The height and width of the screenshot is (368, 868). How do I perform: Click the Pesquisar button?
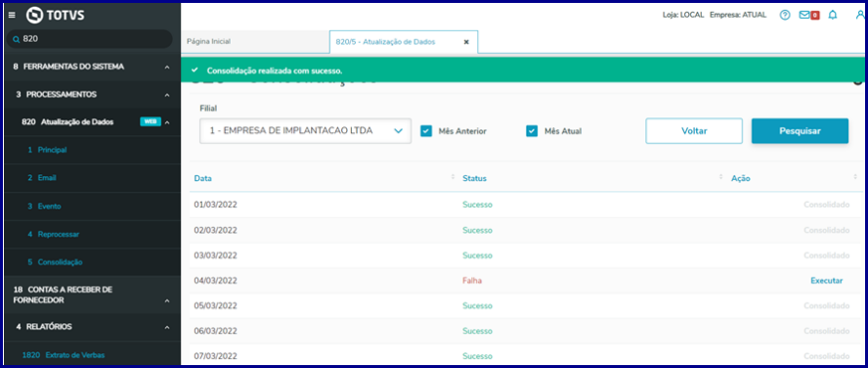click(800, 131)
